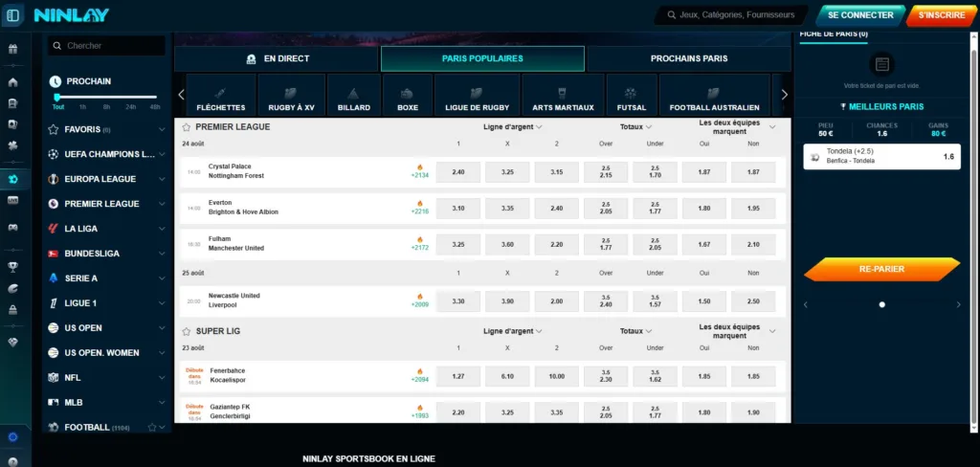Open the LIVE icon in the left rail

click(12, 200)
